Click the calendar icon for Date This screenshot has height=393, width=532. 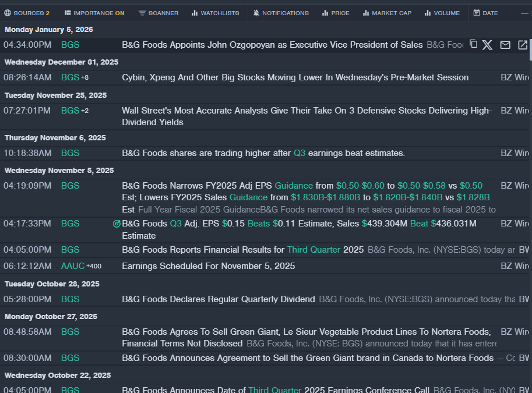(x=477, y=13)
